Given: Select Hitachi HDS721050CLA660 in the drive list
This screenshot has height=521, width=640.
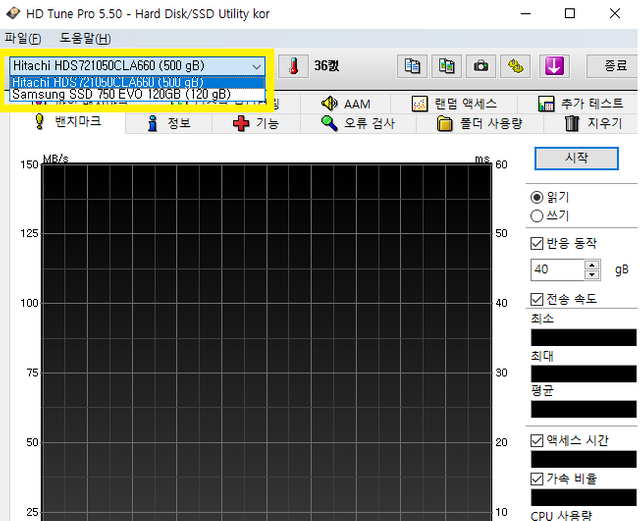Looking at the screenshot, I should [138, 82].
